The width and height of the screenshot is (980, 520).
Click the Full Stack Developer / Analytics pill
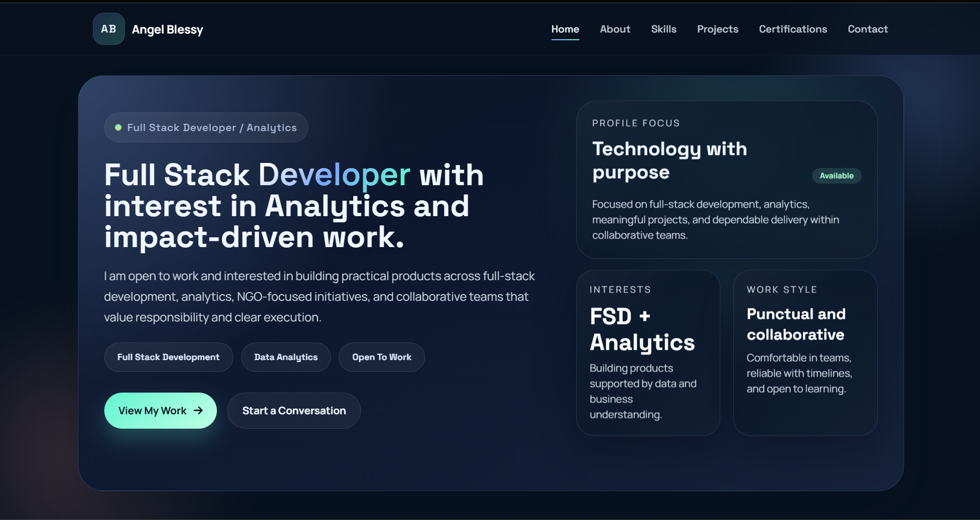(206, 127)
